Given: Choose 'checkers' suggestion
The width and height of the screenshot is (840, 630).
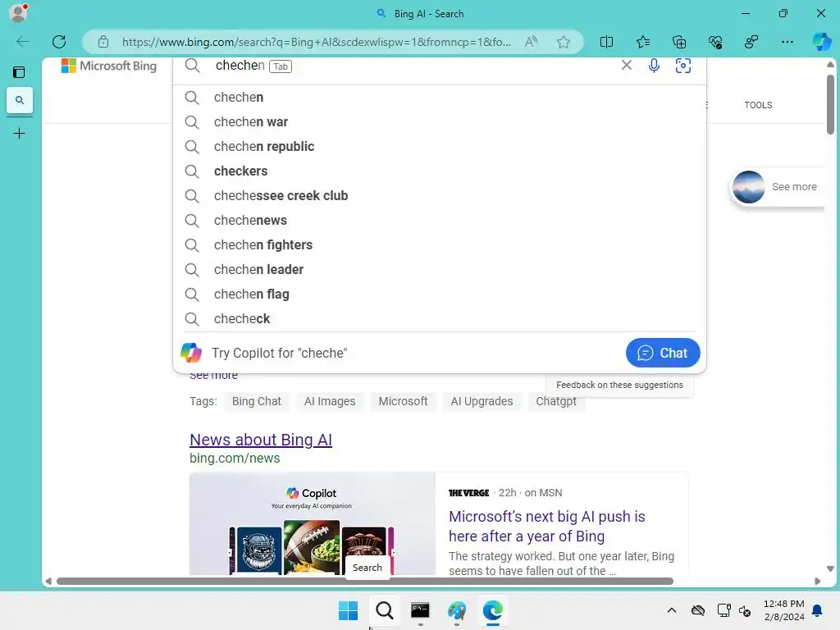Looking at the screenshot, I should pos(440,171).
